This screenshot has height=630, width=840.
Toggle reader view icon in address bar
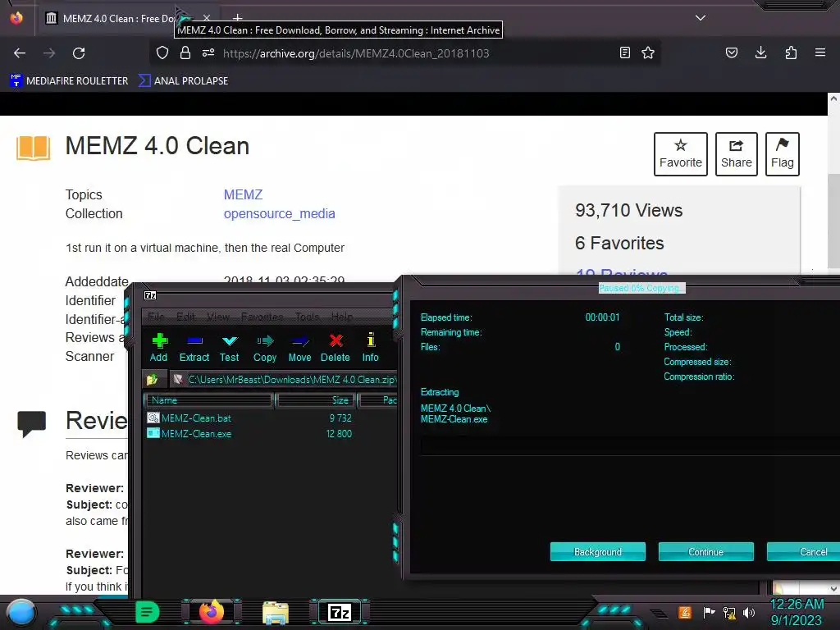(x=624, y=52)
